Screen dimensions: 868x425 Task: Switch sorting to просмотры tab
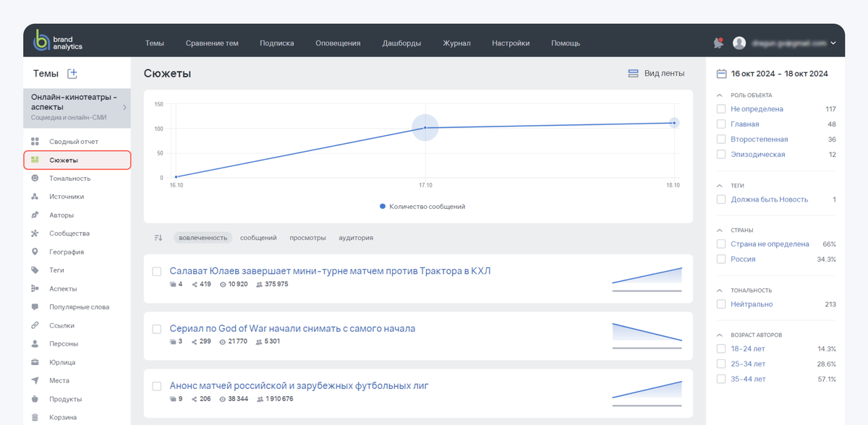click(307, 238)
